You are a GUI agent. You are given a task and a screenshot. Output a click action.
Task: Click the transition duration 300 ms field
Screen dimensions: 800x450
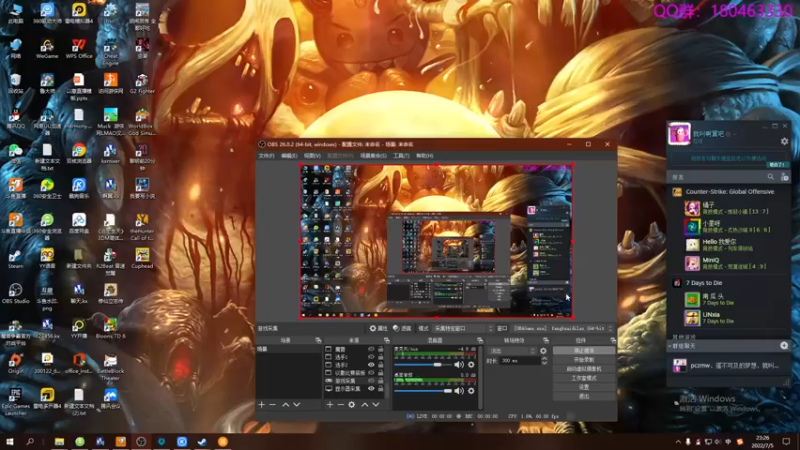[x=520, y=361]
